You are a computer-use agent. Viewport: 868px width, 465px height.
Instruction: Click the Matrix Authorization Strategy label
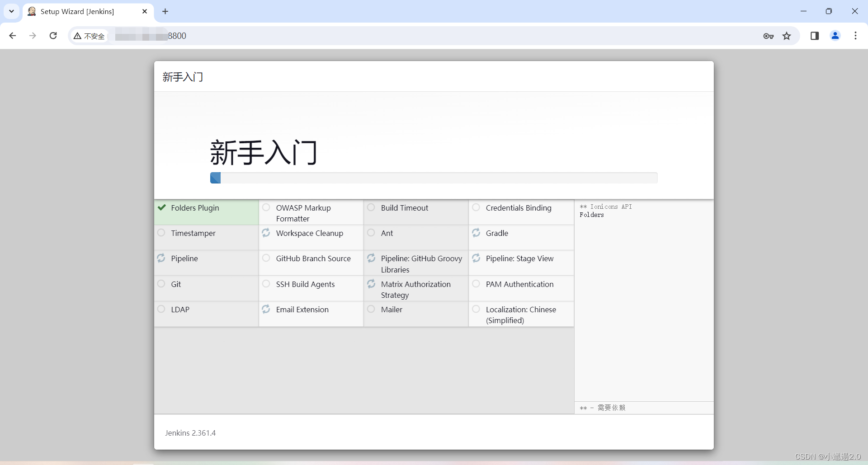coord(415,290)
